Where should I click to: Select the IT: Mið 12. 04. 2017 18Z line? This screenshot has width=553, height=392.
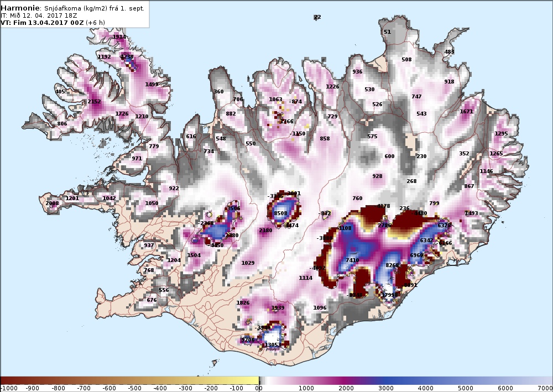point(39,16)
